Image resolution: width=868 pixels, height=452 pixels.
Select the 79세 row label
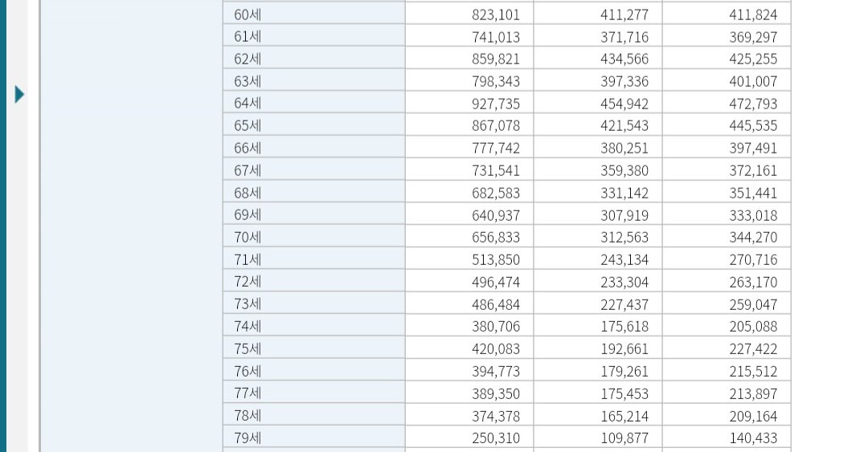click(314, 438)
